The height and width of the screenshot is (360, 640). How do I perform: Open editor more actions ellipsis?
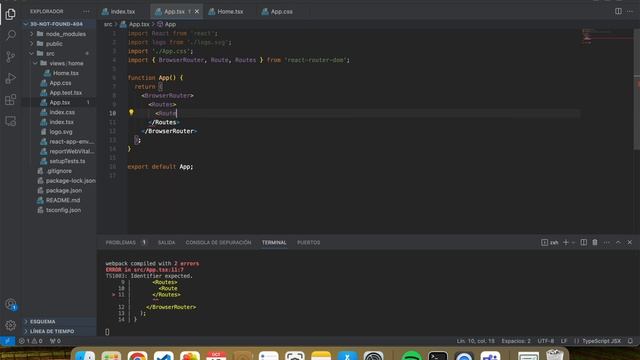(630, 11)
